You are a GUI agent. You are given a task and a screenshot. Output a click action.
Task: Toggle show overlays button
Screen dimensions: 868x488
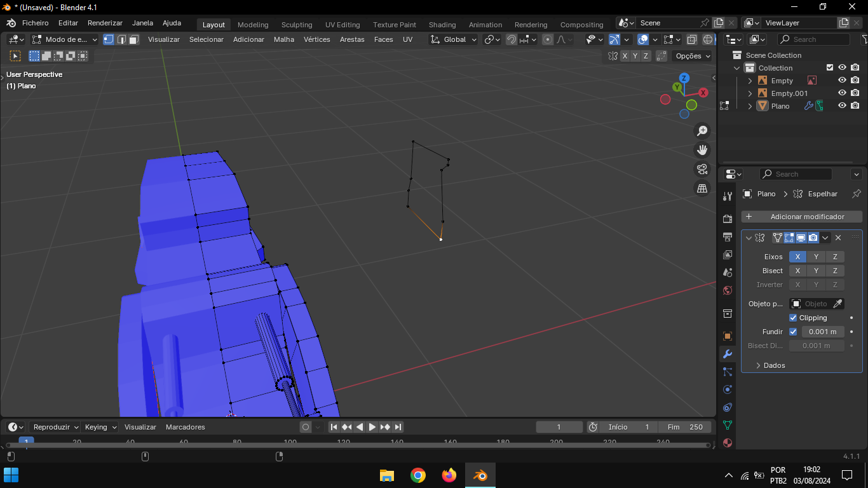643,39
